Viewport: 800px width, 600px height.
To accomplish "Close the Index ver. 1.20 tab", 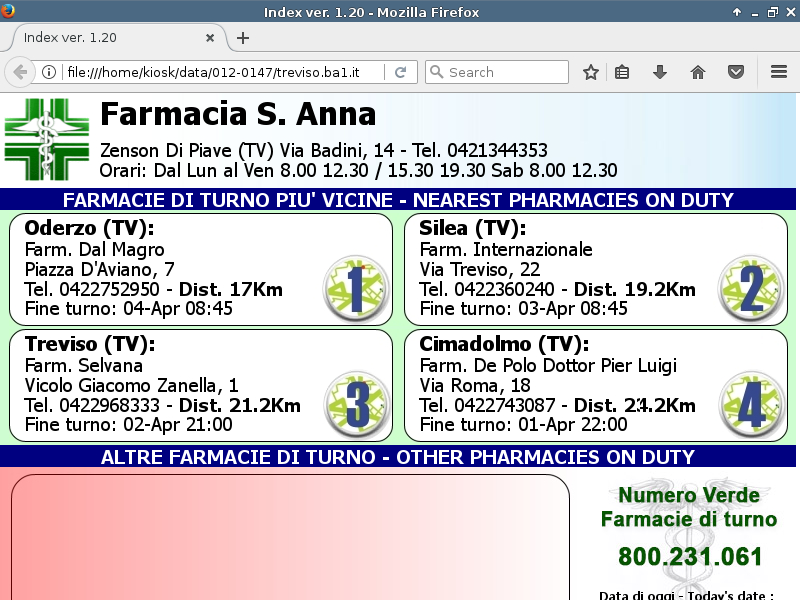I will (x=210, y=37).
